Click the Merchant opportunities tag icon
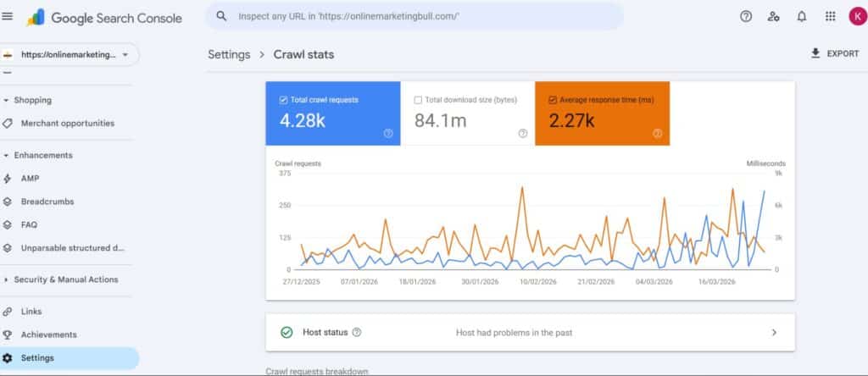Screen dimensions: 868x376 7,124
